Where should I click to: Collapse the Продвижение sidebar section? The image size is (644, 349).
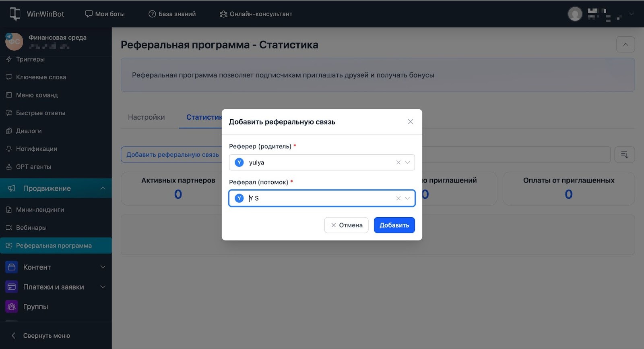[103, 188]
